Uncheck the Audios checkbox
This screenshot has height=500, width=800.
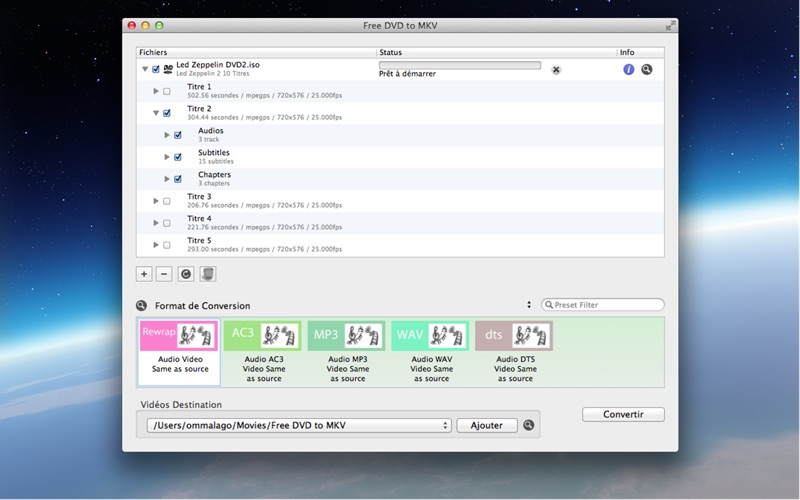coord(178,135)
